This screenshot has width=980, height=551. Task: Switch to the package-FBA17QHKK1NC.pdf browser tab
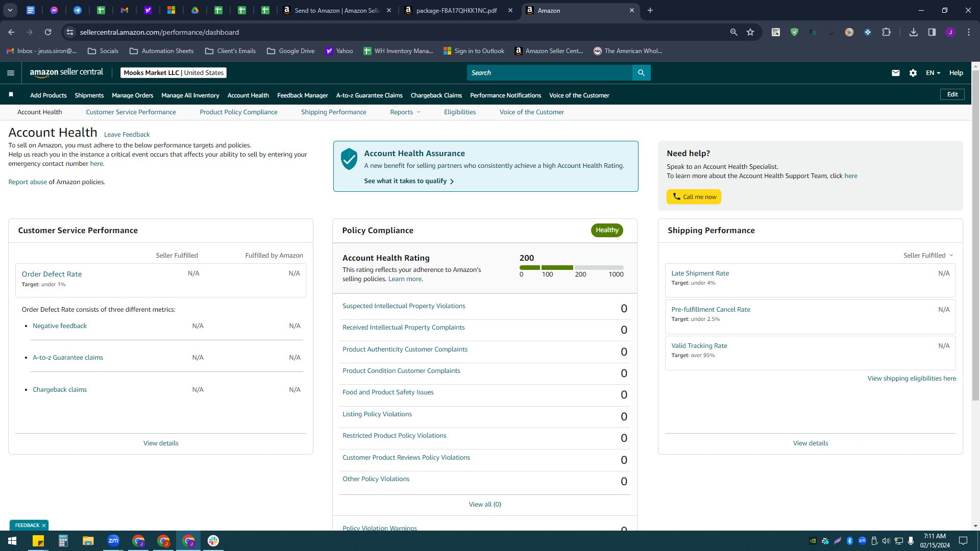[x=456, y=10]
